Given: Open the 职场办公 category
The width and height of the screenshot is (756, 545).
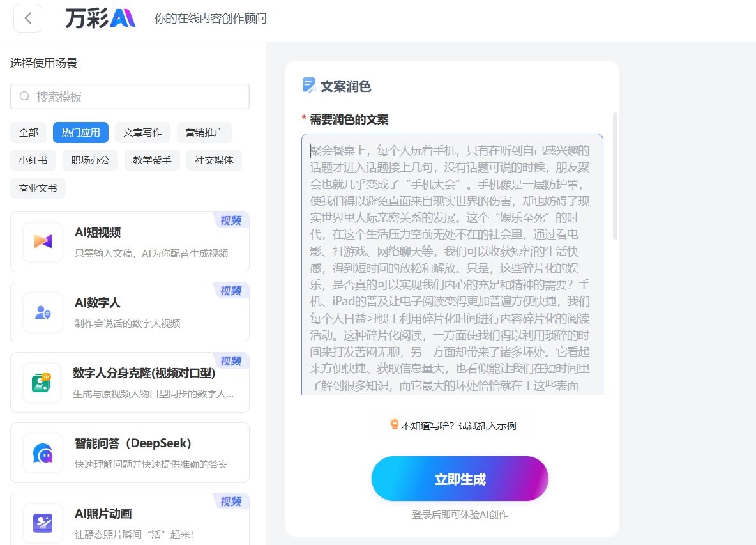Looking at the screenshot, I should pyautogui.click(x=90, y=160).
